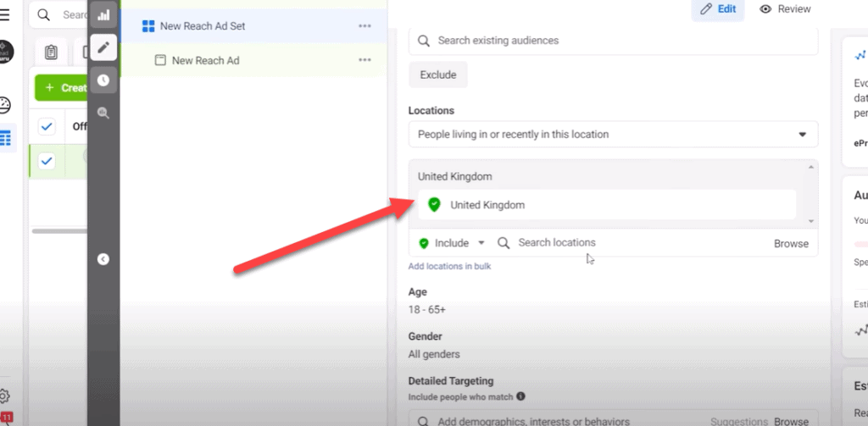The image size is (868, 426).
Task: Click the green shield pin beside United Kingdom
Action: [x=435, y=205]
